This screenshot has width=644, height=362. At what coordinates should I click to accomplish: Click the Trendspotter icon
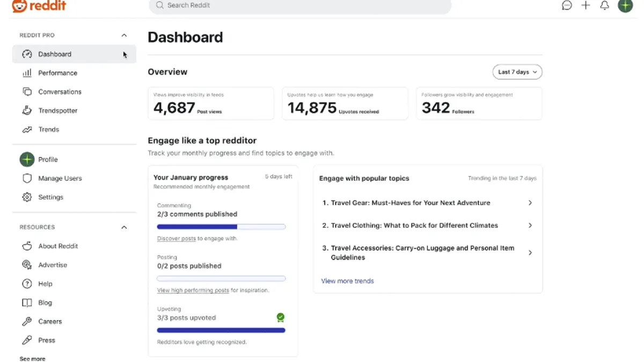click(27, 110)
